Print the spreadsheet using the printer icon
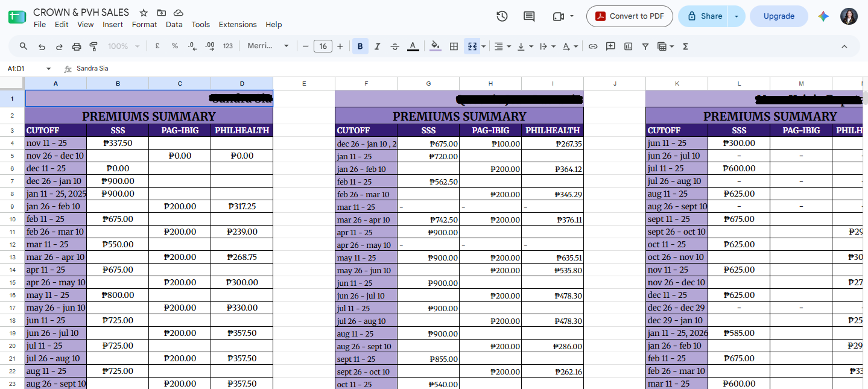This screenshot has height=389, width=868. (77, 46)
